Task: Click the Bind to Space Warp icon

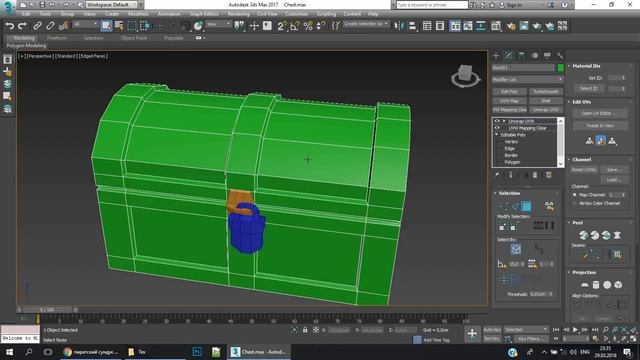Action: point(64,26)
